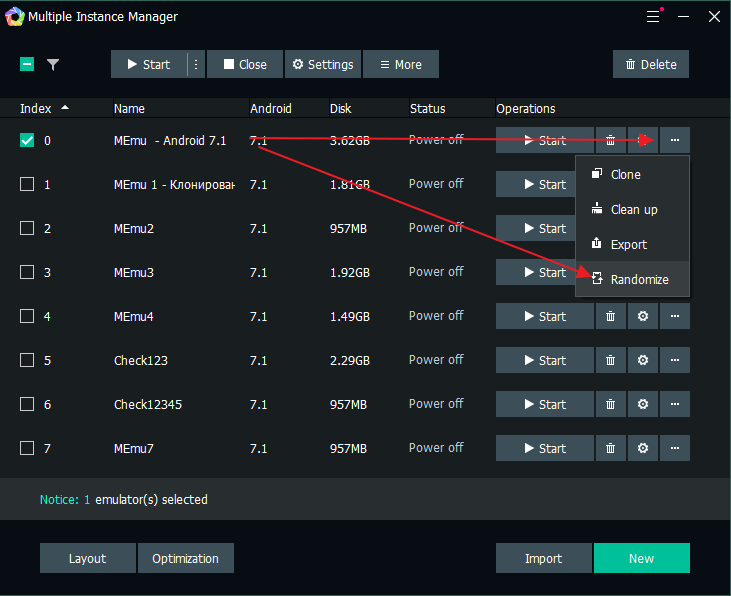Start the MEmu - Android 7.1 instance
Screen dimensions: 731x596
pos(545,140)
